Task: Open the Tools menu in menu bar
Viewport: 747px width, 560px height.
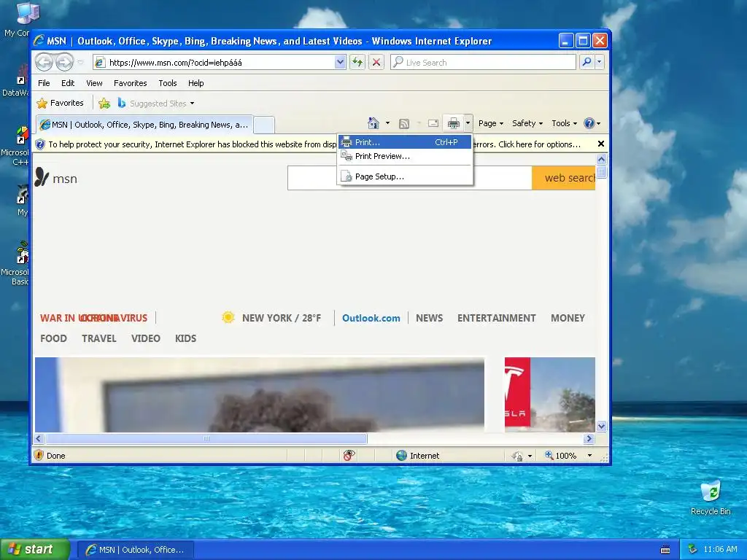Action: point(167,83)
